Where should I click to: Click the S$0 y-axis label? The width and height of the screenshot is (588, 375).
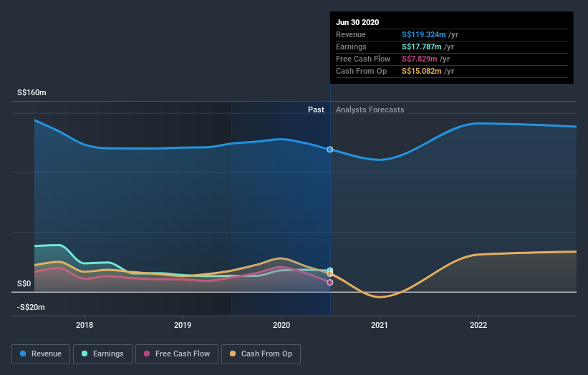tap(24, 283)
